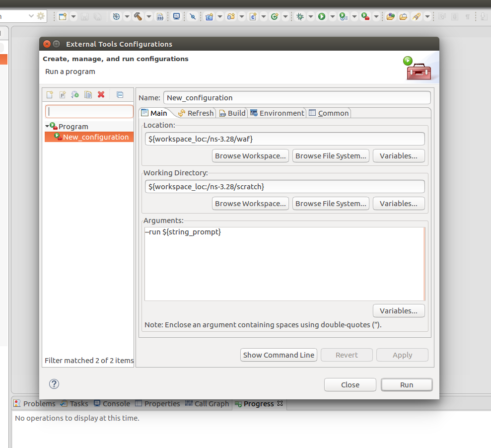Switch to the Console view tab
491x448 pixels.
(112, 404)
